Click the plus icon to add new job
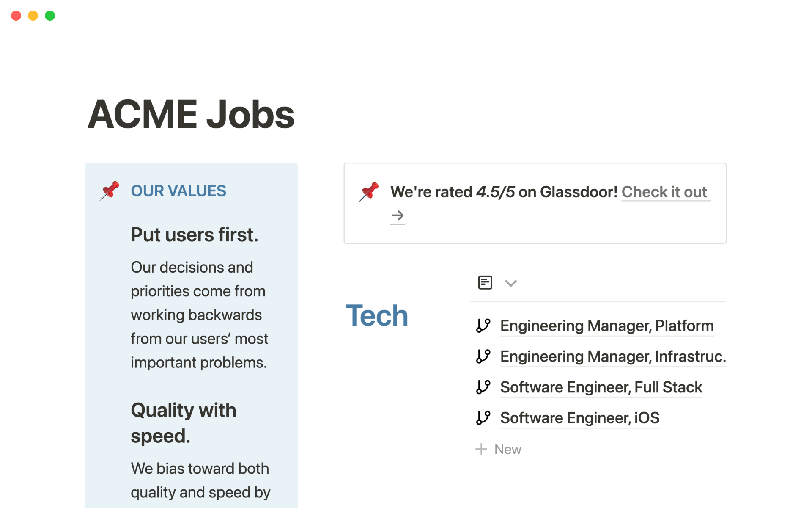 (481, 449)
